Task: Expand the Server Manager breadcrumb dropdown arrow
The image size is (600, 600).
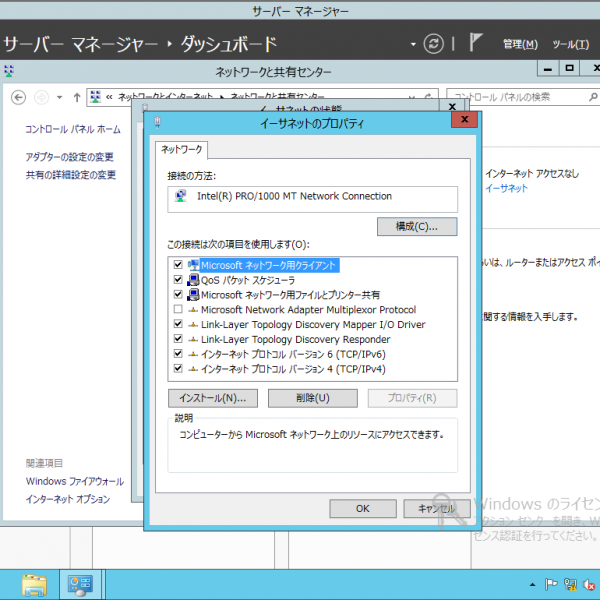Action: (x=414, y=44)
